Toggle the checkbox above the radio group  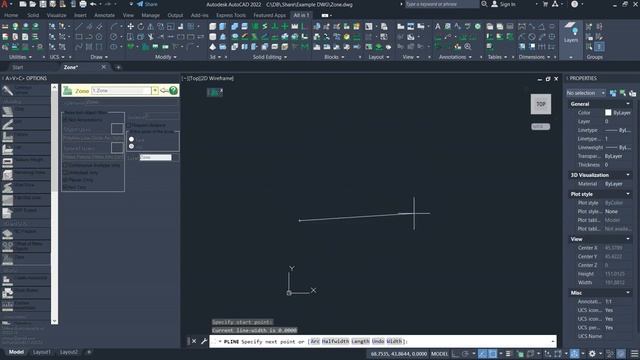[x=129, y=125]
